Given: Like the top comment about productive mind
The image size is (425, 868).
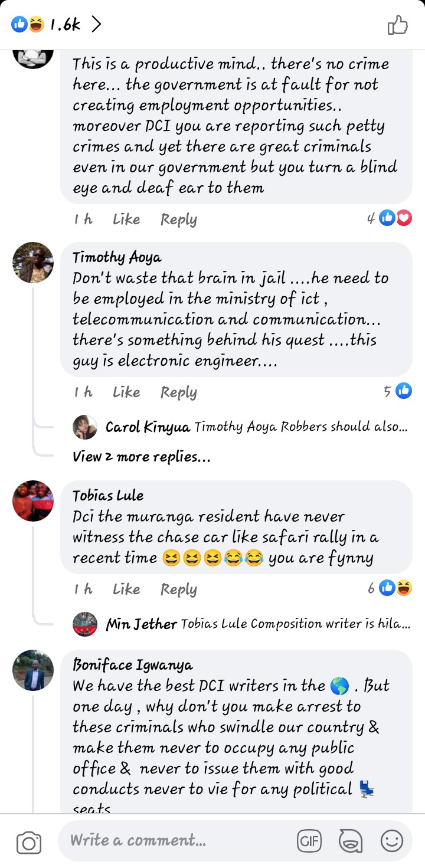Looking at the screenshot, I should click(x=126, y=220).
